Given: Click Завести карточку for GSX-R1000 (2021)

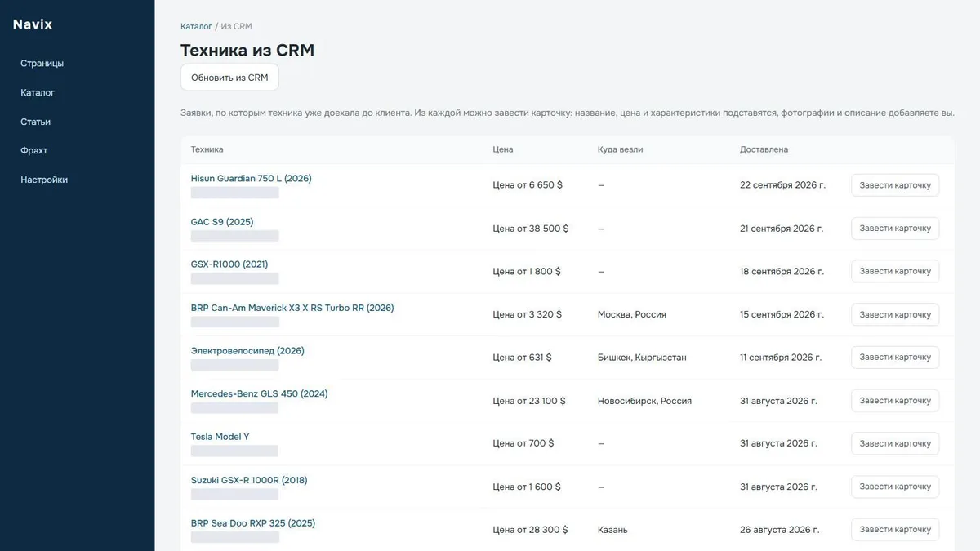Looking at the screenshot, I should 895,271.
